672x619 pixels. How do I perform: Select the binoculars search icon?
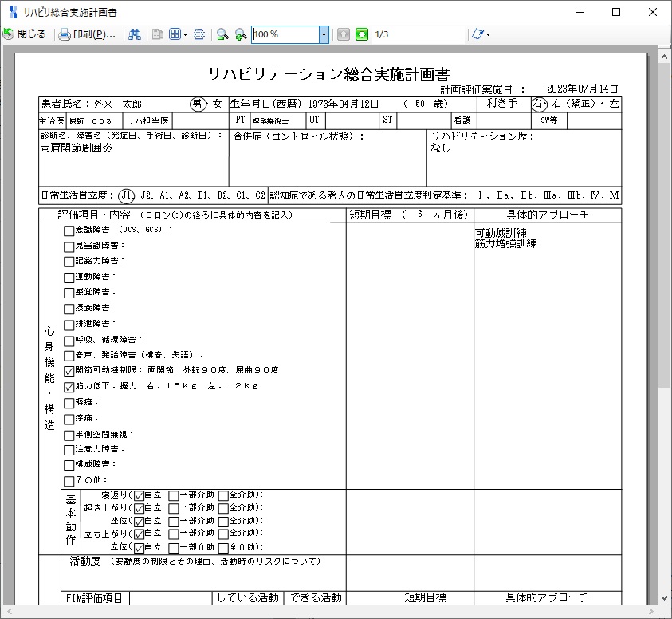136,34
